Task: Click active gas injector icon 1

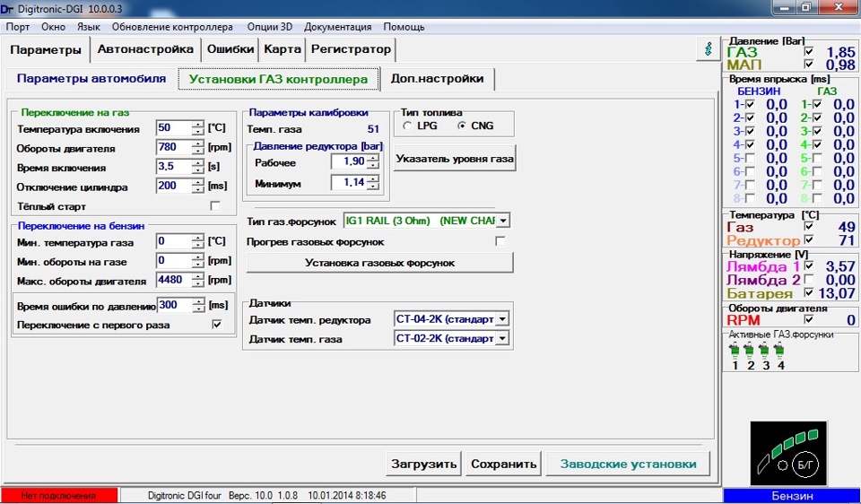Action: 735,349
